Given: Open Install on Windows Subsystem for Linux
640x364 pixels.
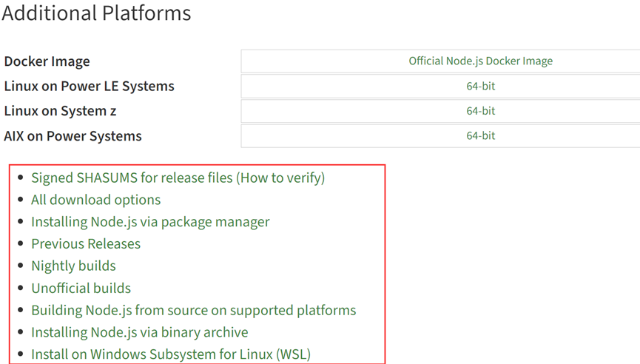Looking at the screenshot, I should (170, 354).
